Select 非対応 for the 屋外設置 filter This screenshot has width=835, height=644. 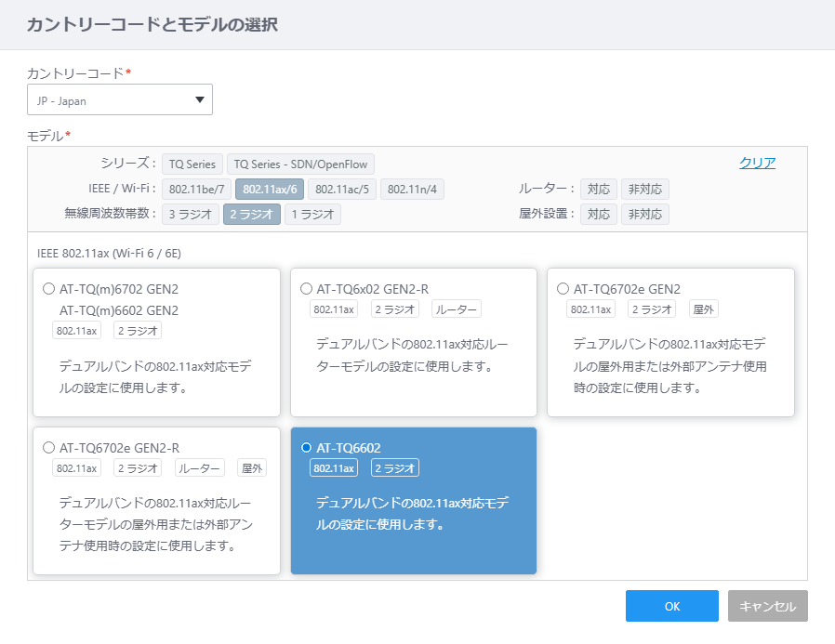pyautogui.click(x=645, y=214)
